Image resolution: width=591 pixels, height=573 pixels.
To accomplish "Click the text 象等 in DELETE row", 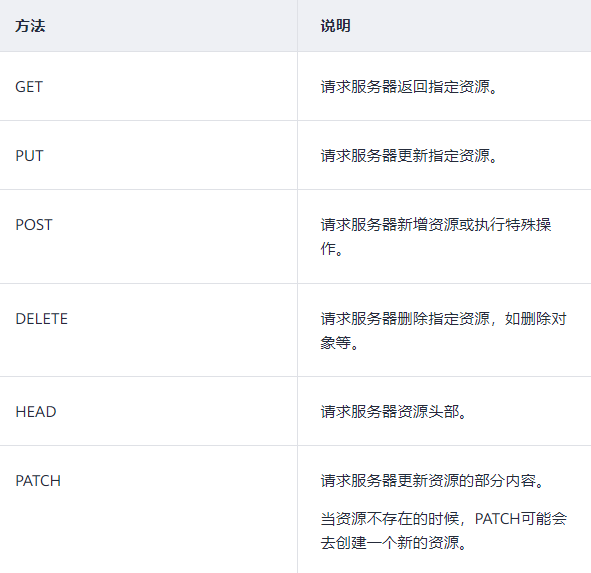I will click(335, 343).
